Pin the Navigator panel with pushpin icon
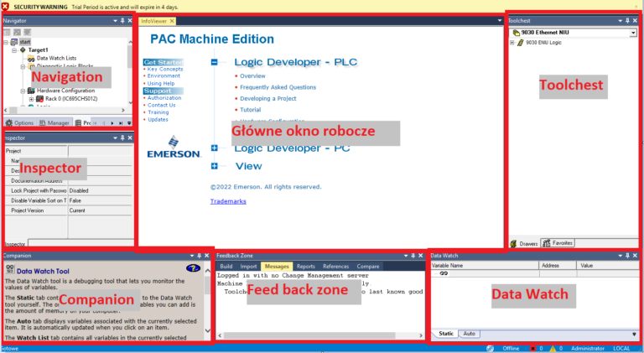The height and width of the screenshot is (353, 644). click(122, 20)
